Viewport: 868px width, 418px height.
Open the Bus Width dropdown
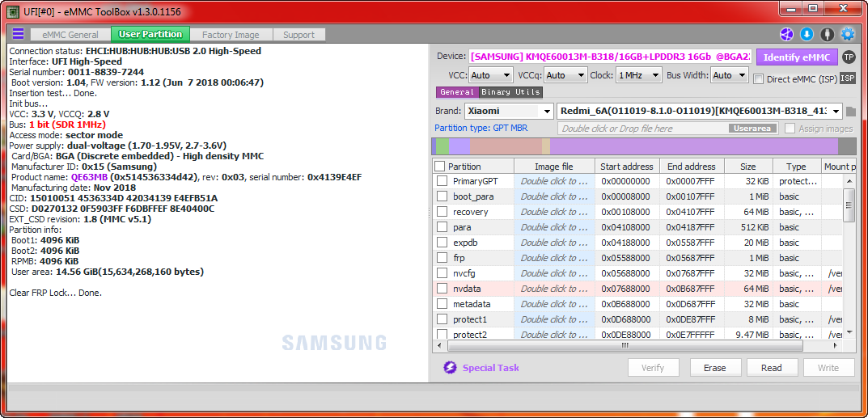730,75
